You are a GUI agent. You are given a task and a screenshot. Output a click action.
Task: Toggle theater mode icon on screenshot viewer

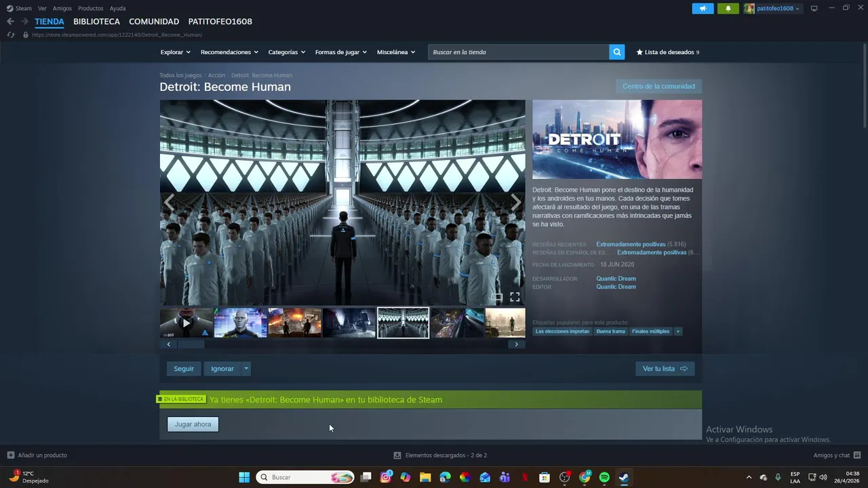click(x=497, y=297)
